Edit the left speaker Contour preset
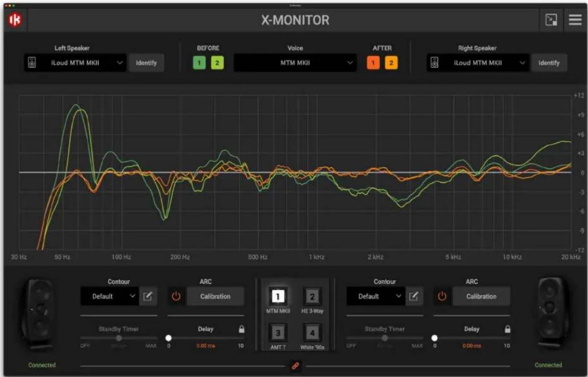 click(148, 297)
